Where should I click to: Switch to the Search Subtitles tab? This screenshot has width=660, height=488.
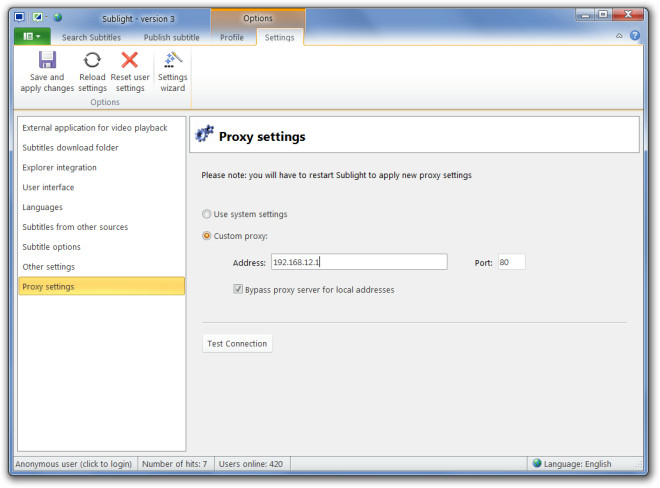[91, 37]
